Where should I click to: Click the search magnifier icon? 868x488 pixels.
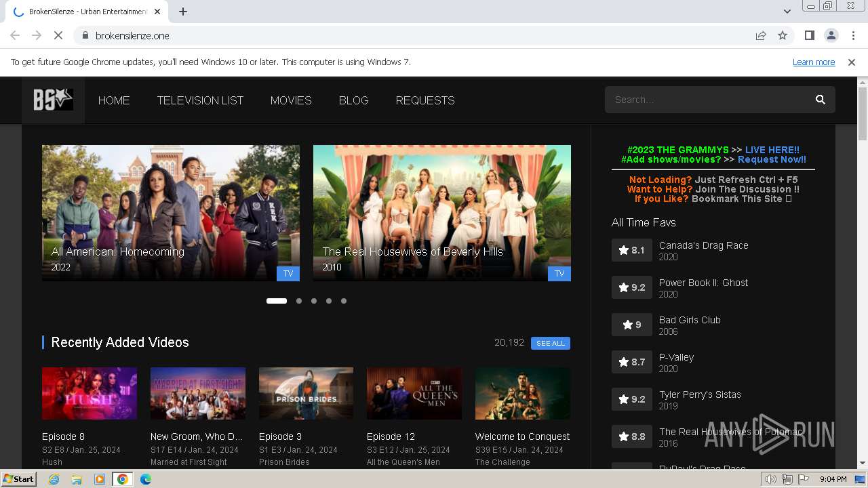820,100
